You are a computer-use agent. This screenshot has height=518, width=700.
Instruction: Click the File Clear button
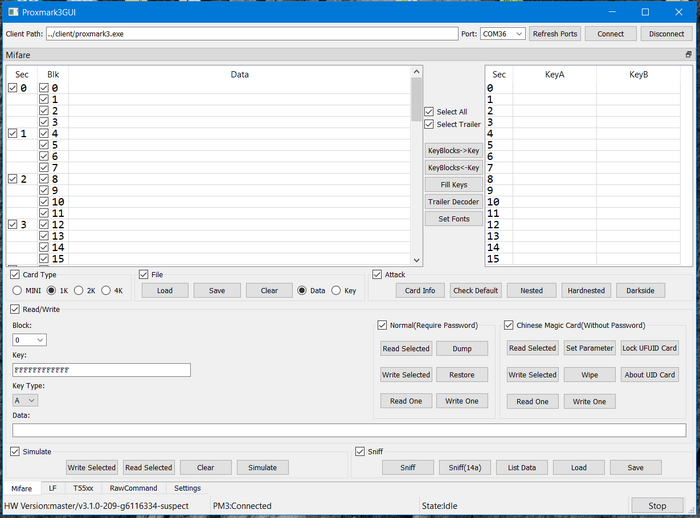[x=269, y=290]
